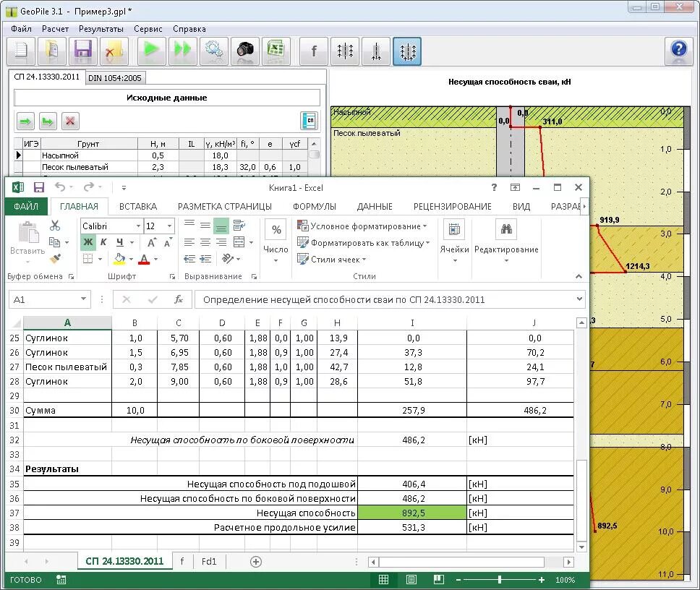Image resolution: width=700 pixels, height=590 pixels.
Task: Cut selection with the scissors icon
Action: 54,226
